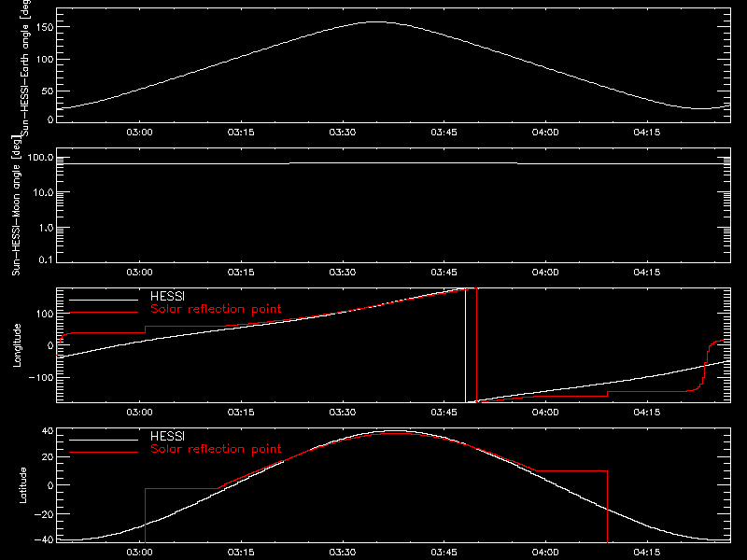Viewport: 747px width, 560px height.
Task: Choose the 0 tick on the Latitude axis
Action: tap(51, 485)
